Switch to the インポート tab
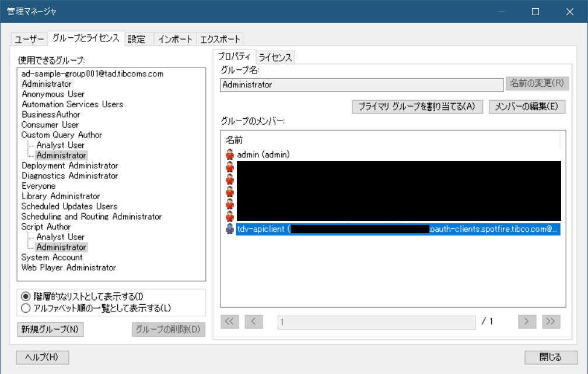 click(x=175, y=39)
